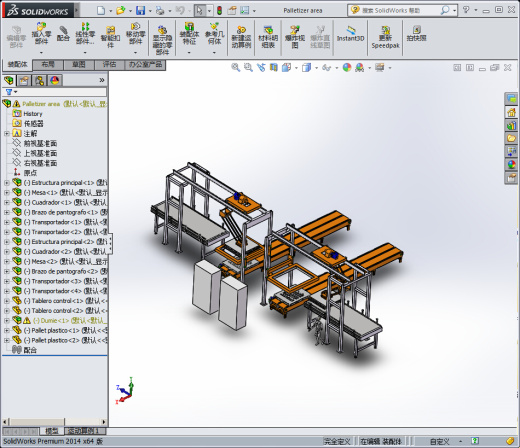520x448 pixels.
Task: Click the Update Speedpak icon
Action: pyautogui.click(x=385, y=37)
